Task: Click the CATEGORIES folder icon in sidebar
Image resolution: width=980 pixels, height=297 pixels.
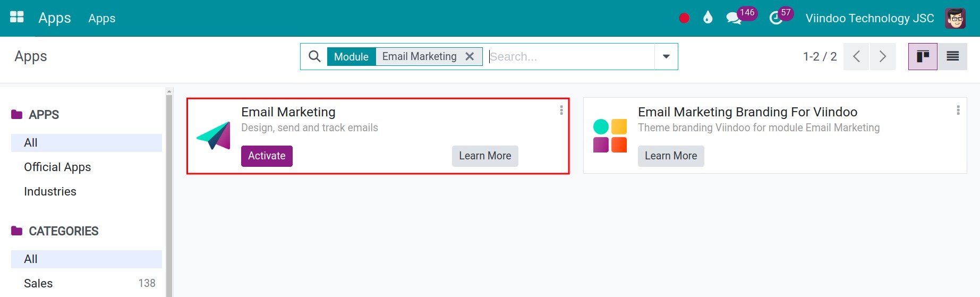Action: (x=17, y=231)
